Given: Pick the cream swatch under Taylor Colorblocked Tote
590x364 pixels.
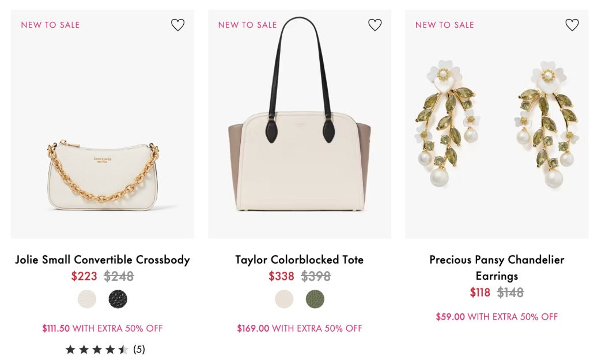Looking at the screenshot, I should click(284, 299).
